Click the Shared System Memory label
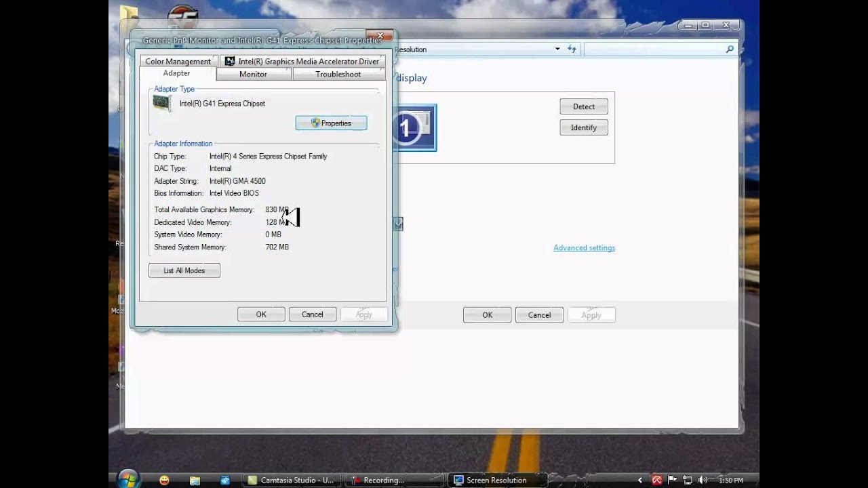The width and height of the screenshot is (868, 488). [190, 247]
